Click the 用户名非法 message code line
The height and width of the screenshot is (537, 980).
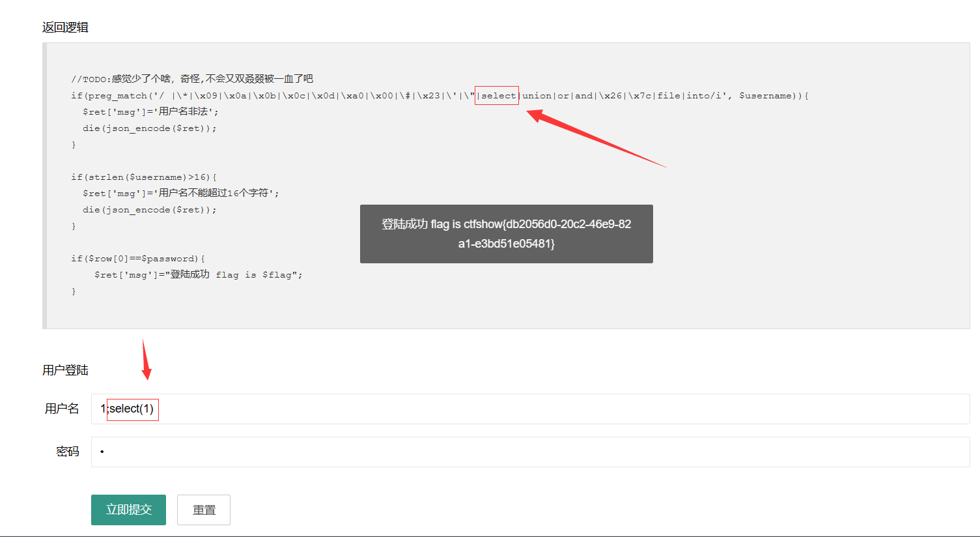[x=150, y=111]
